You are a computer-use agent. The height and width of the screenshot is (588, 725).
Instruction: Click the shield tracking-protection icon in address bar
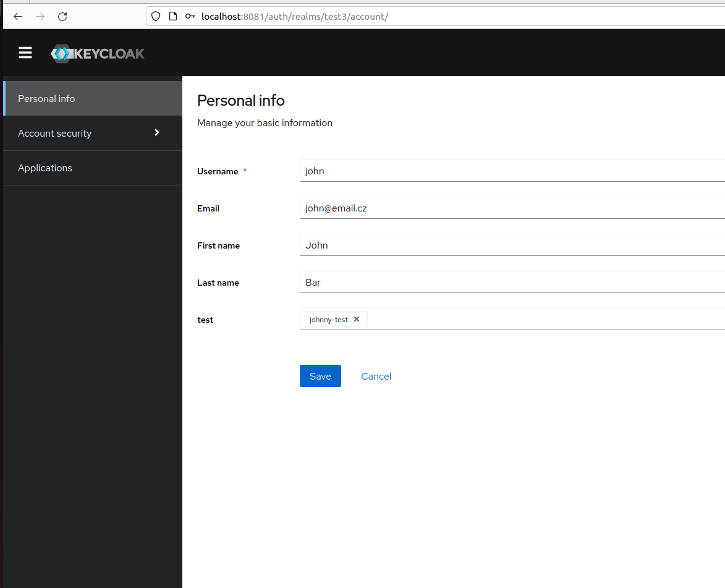click(x=155, y=16)
